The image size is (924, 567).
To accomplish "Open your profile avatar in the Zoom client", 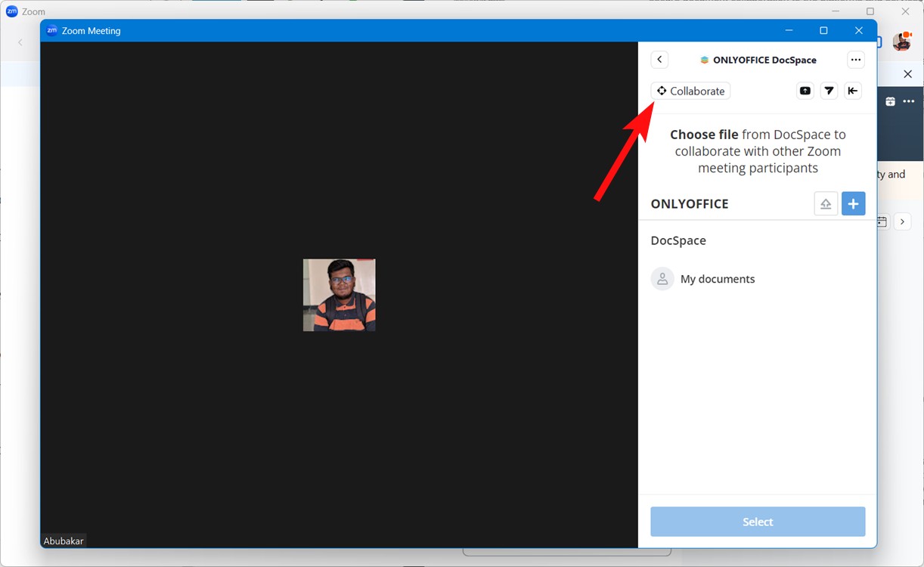I will point(901,42).
